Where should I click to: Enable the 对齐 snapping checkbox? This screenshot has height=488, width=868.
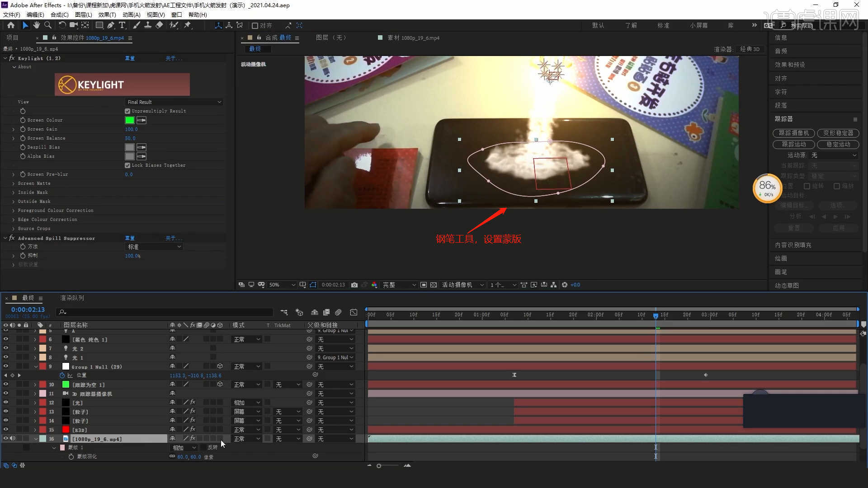255,26
